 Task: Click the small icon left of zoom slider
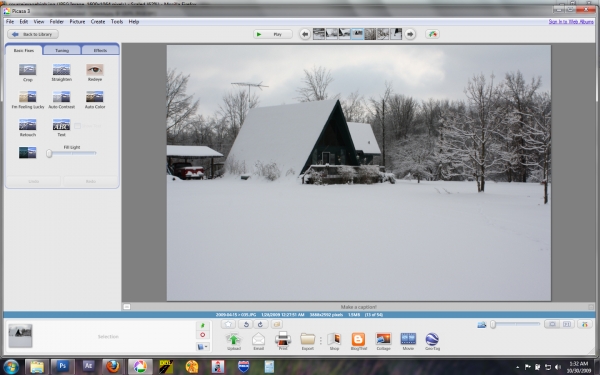(x=481, y=325)
